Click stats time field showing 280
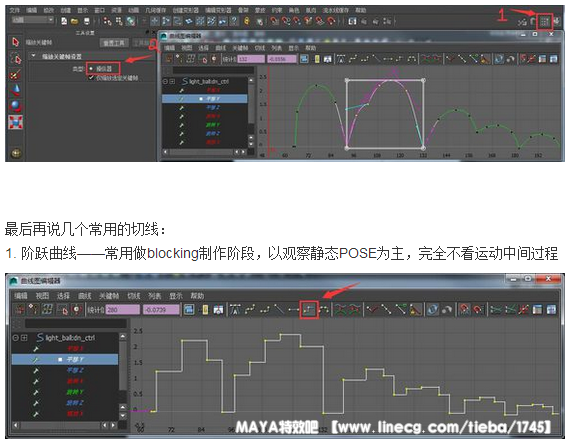The width and height of the screenshot is (585, 444). 123,310
